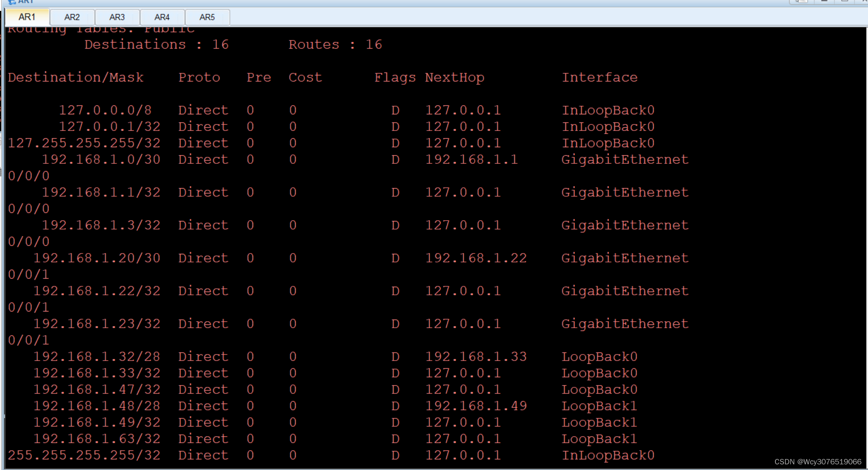Click destination 127.255.255.255/32

tap(84, 143)
